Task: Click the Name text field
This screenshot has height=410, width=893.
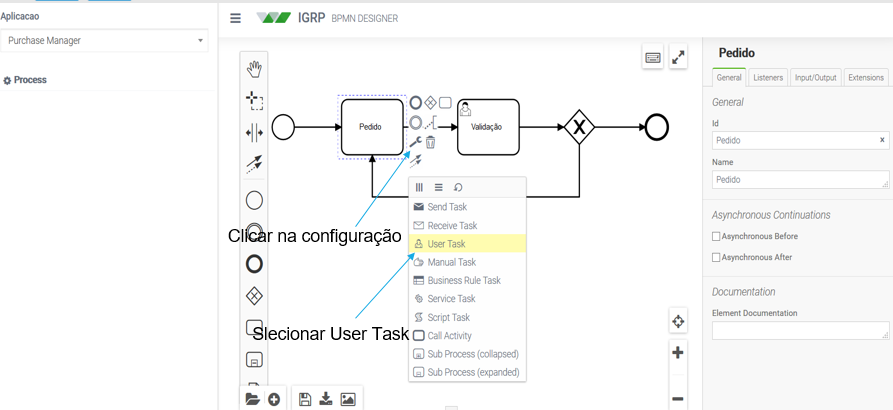Action: 800,179
